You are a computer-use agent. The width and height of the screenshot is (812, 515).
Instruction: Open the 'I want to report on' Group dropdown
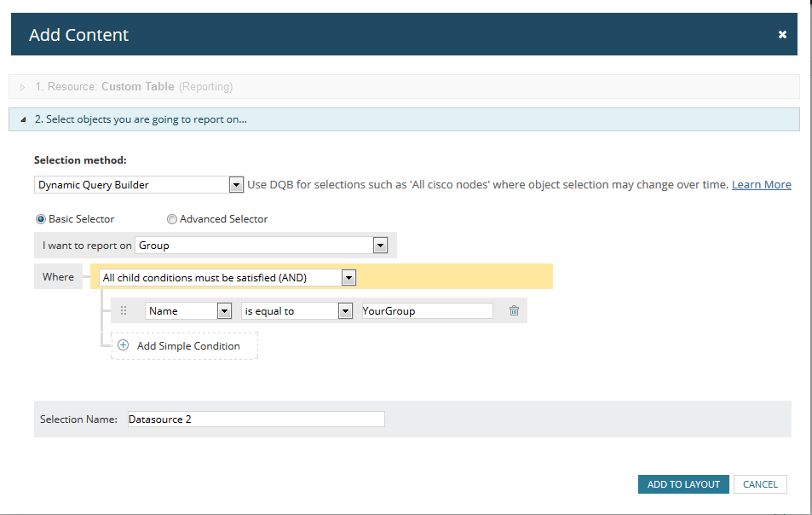[x=380, y=246]
